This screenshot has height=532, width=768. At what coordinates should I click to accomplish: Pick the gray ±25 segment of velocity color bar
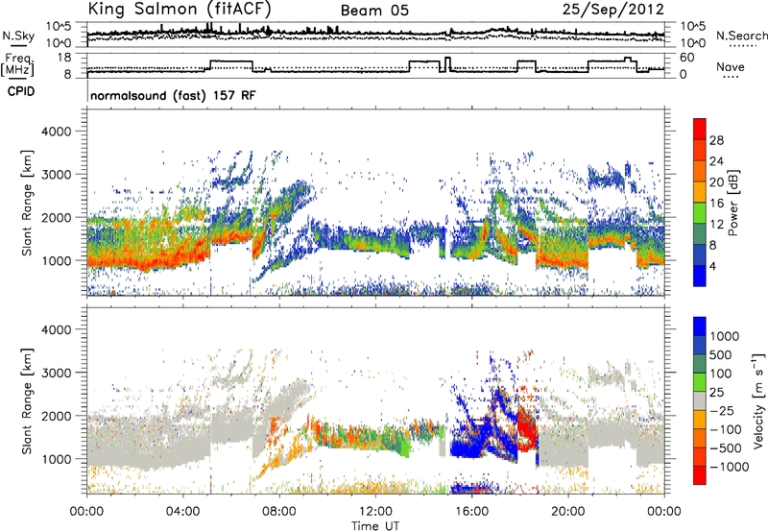click(700, 400)
